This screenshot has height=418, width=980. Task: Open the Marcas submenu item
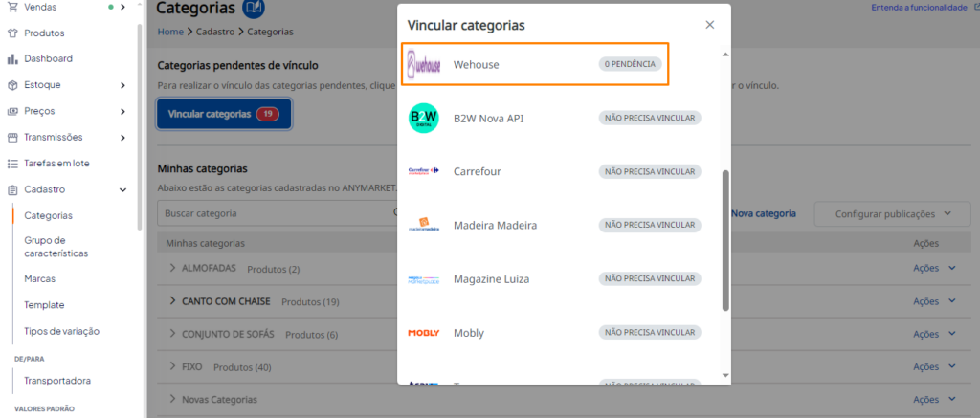pos(39,278)
